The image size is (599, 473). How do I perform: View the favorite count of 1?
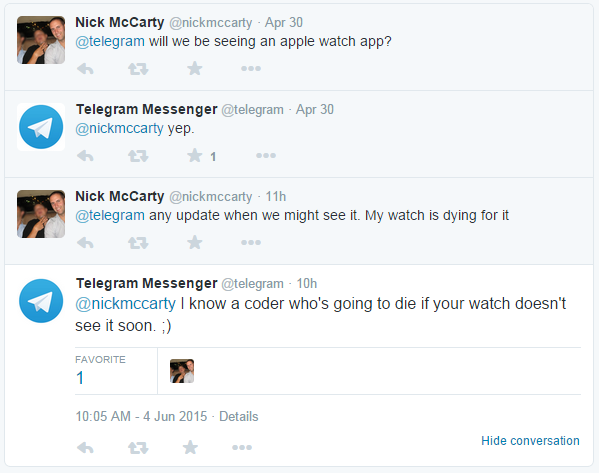(x=80, y=378)
